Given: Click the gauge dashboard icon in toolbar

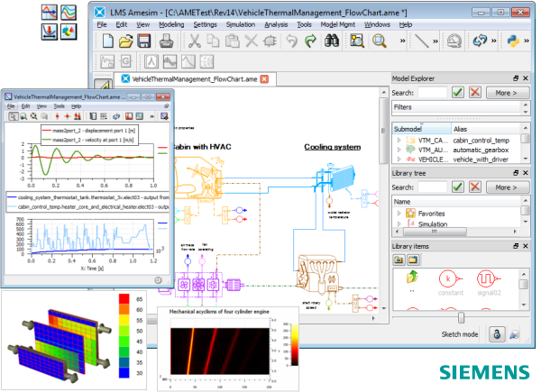Looking at the screenshot, I should coord(454,41).
